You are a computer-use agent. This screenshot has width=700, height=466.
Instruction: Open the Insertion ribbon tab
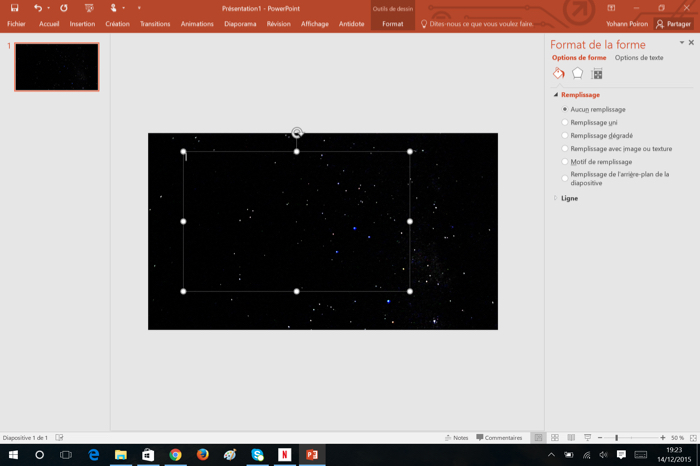[x=82, y=24]
